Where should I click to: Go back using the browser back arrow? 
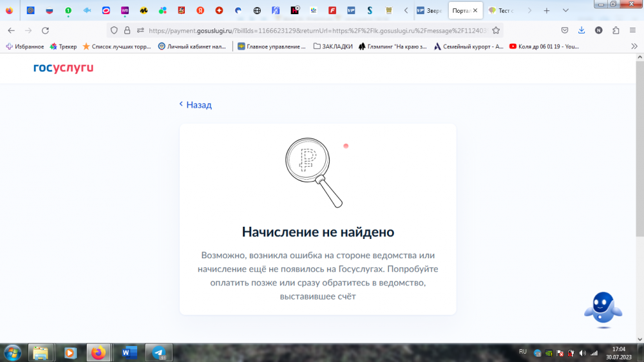pyautogui.click(x=11, y=30)
